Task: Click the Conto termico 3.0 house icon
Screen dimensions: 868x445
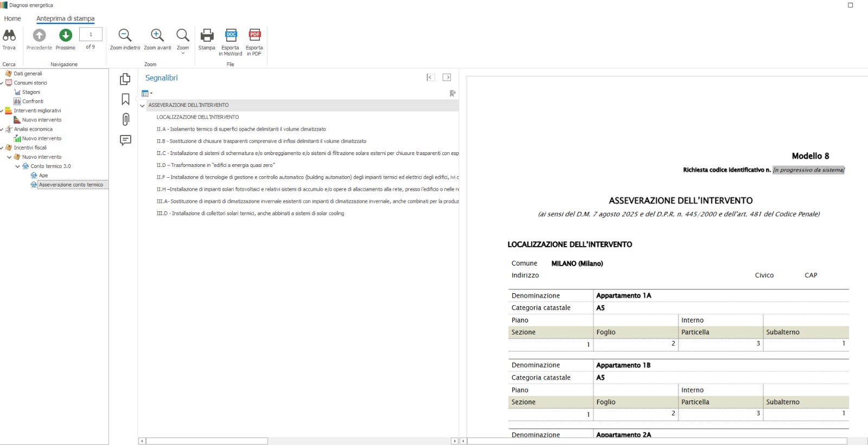Action: pos(25,166)
